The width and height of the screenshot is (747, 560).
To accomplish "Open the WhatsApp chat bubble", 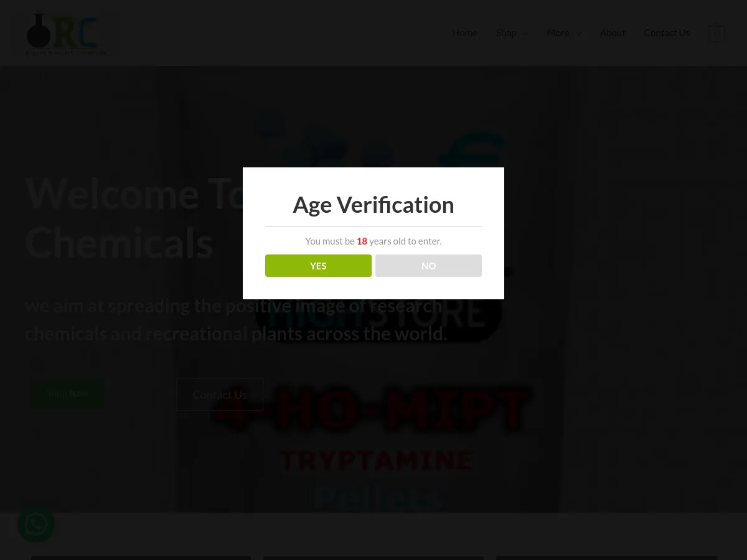I will click(36, 525).
